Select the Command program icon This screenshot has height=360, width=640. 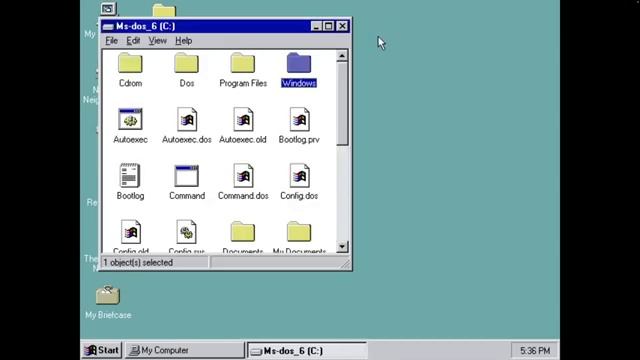tap(187, 176)
